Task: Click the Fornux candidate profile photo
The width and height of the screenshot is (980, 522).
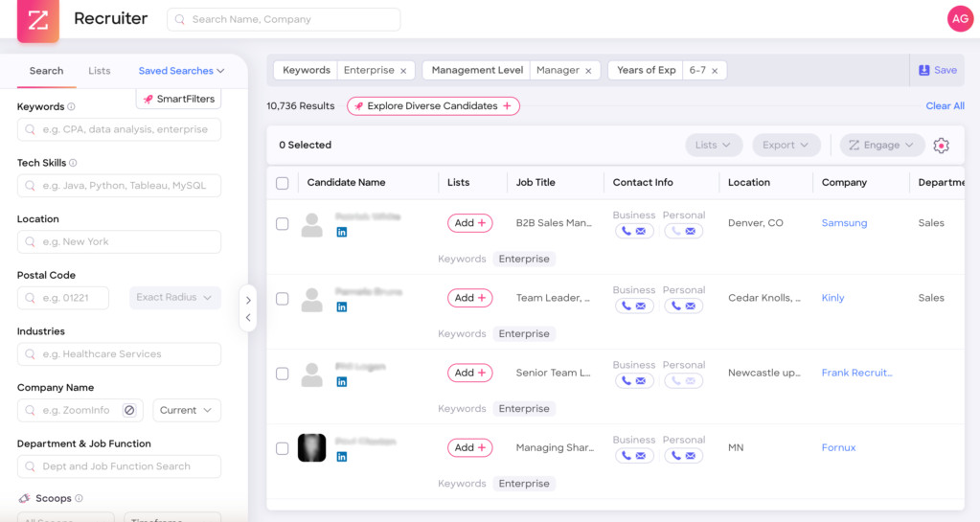Action: coord(312,447)
